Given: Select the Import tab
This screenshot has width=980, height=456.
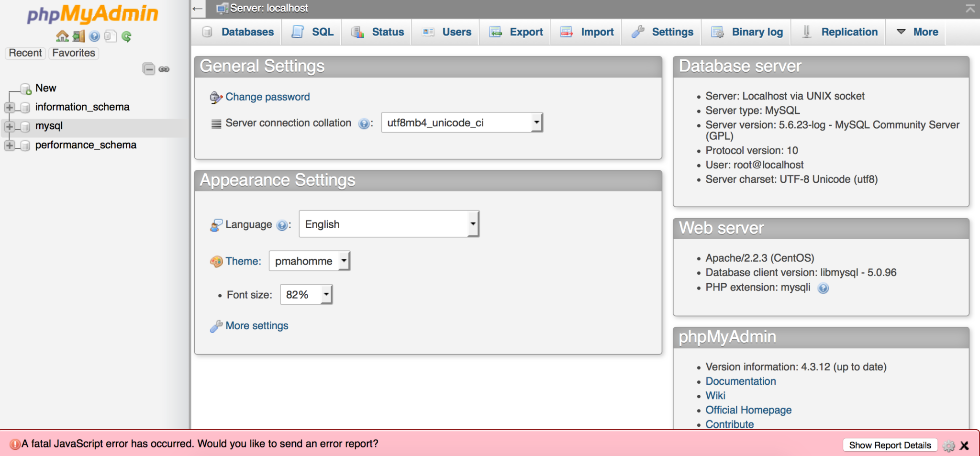Looking at the screenshot, I should pos(587,32).
